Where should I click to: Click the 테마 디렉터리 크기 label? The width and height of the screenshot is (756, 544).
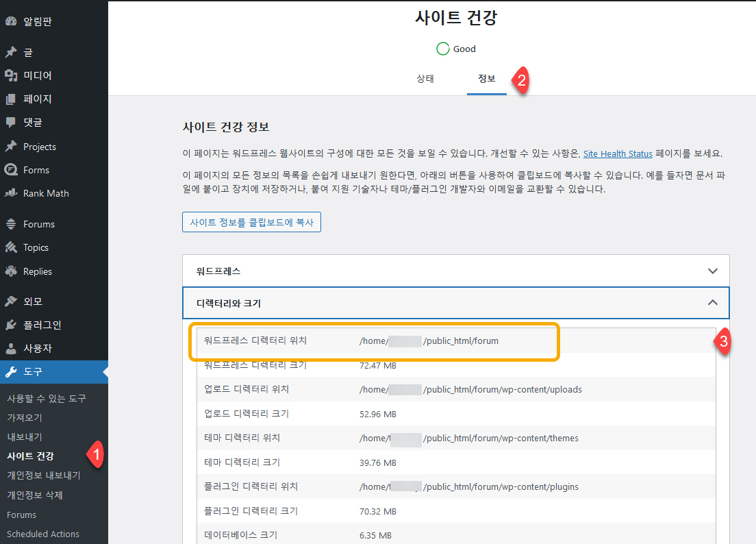[242, 462]
